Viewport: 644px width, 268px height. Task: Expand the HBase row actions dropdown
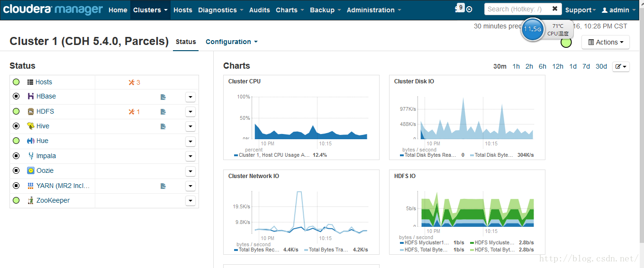[190, 97]
